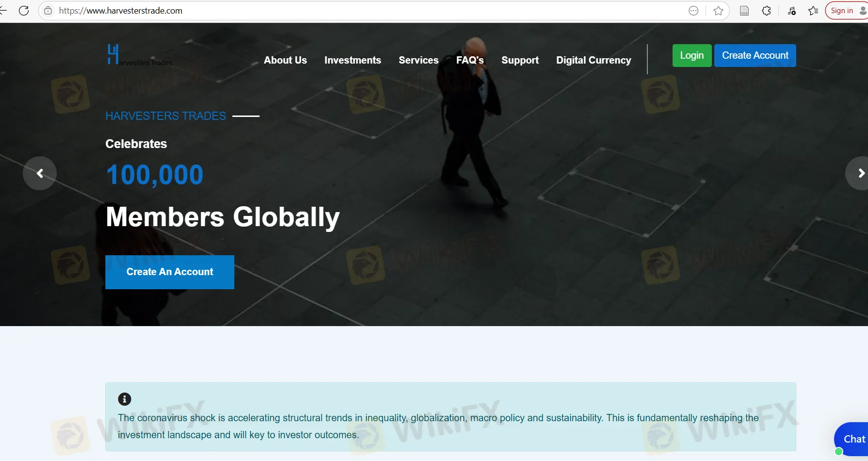Advance carousel with right chevron
868x461 pixels.
[861, 173]
